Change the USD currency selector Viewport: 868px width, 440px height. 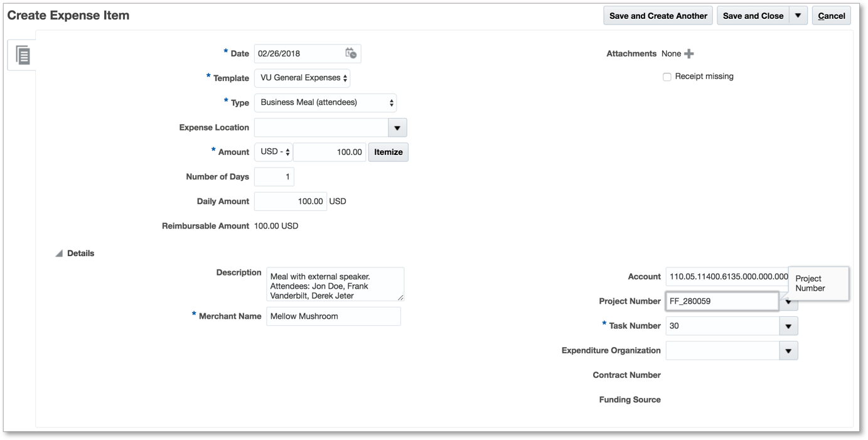click(x=274, y=152)
